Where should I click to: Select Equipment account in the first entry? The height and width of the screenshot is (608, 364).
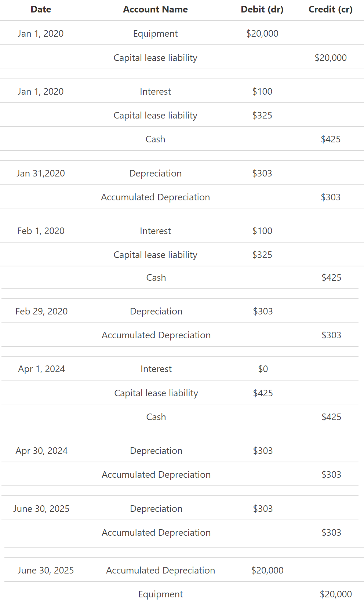(x=155, y=34)
